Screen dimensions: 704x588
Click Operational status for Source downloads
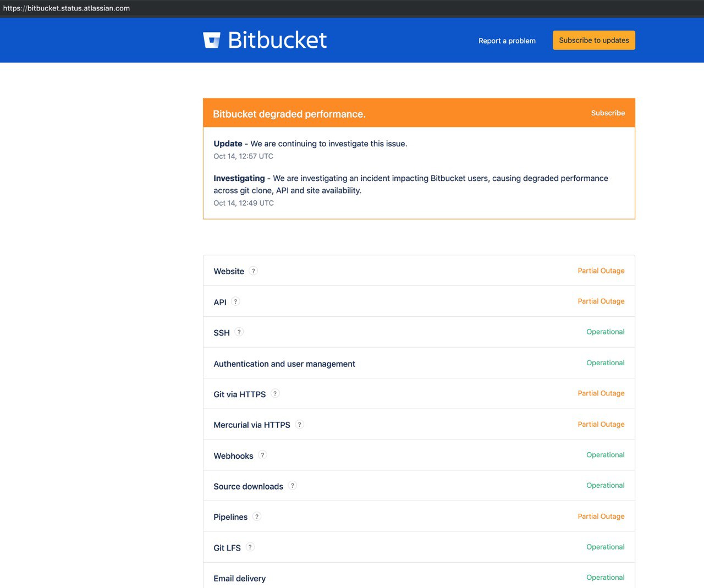coord(606,485)
